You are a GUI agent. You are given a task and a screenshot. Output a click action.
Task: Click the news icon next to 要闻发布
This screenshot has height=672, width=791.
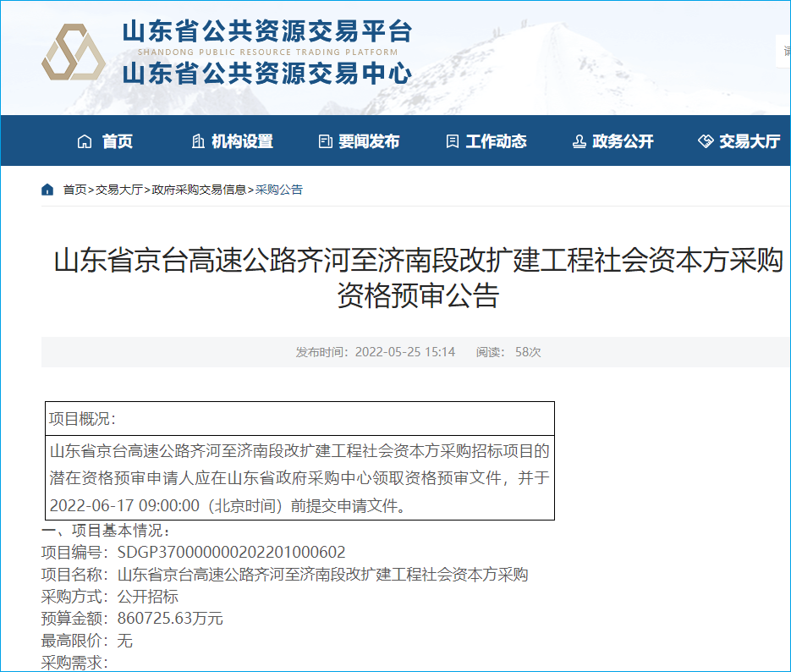[325, 141]
